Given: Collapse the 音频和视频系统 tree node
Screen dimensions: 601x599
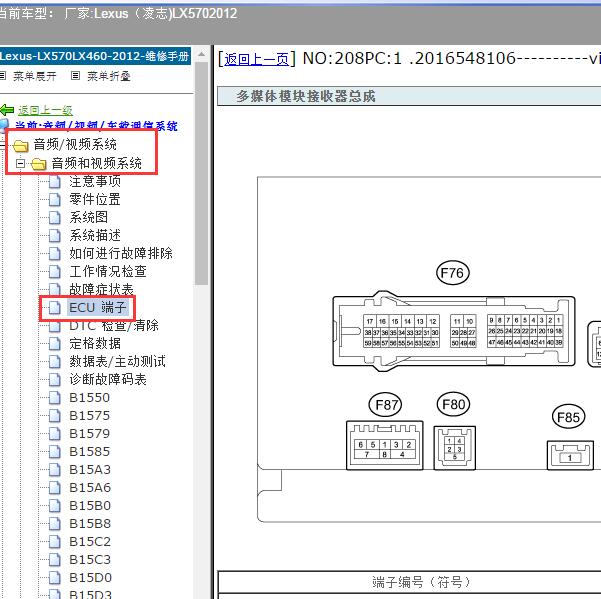Looking at the screenshot, I should pos(20,164).
